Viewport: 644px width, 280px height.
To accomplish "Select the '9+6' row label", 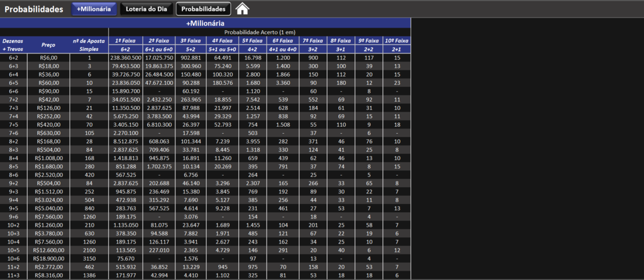I will pyautogui.click(x=14, y=216).
